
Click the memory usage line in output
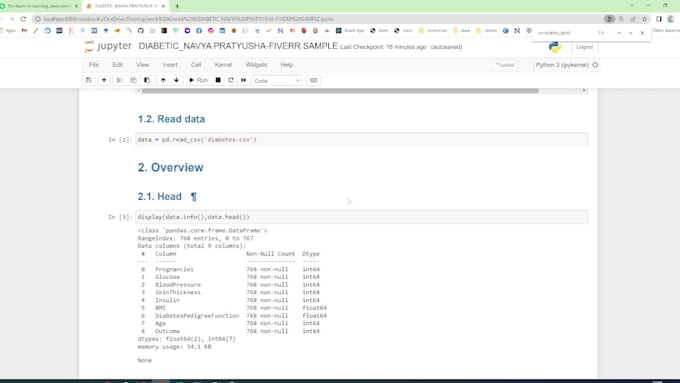174,347
